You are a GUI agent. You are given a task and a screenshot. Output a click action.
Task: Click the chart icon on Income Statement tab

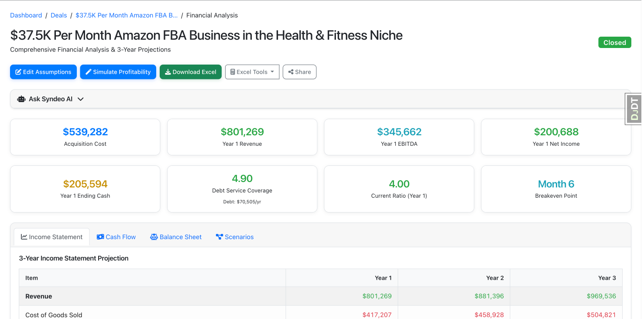(24, 237)
